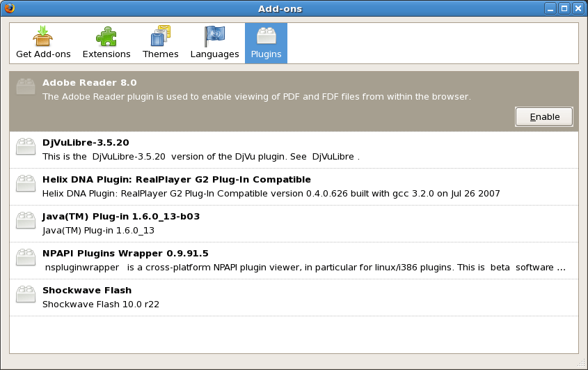Click the resize grip at window corner
The image size is (588, 370).
pos(582,362)
